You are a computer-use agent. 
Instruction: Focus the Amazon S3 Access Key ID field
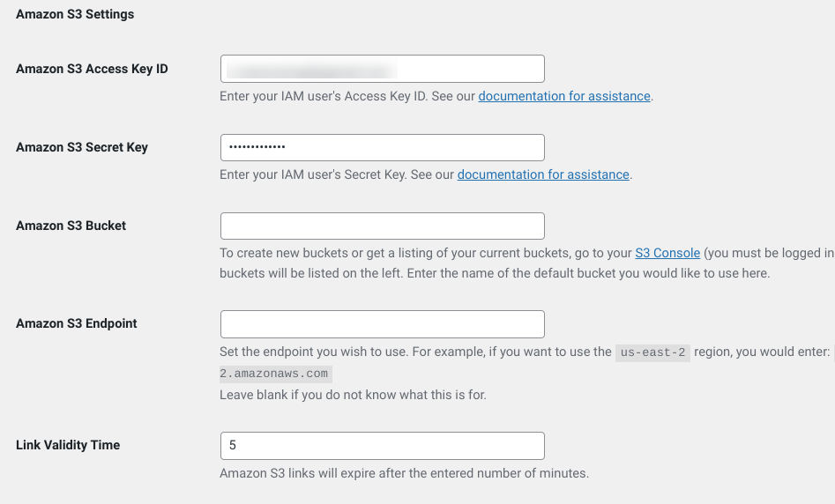coord(383,69)
